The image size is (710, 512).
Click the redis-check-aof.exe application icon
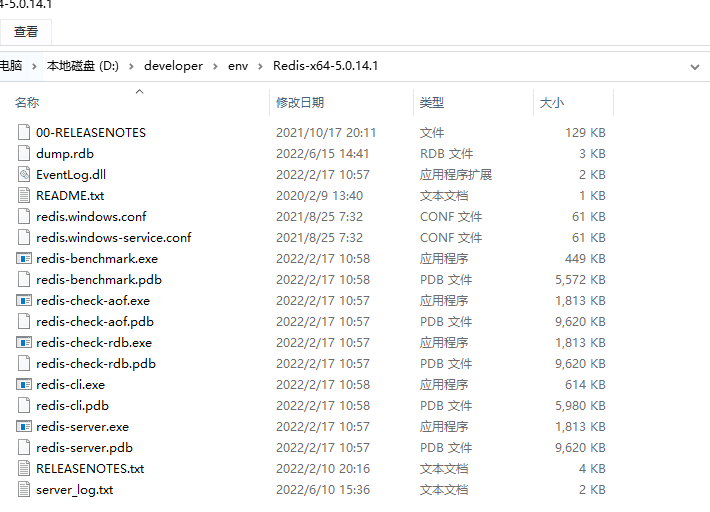click(x=24, y=301)
